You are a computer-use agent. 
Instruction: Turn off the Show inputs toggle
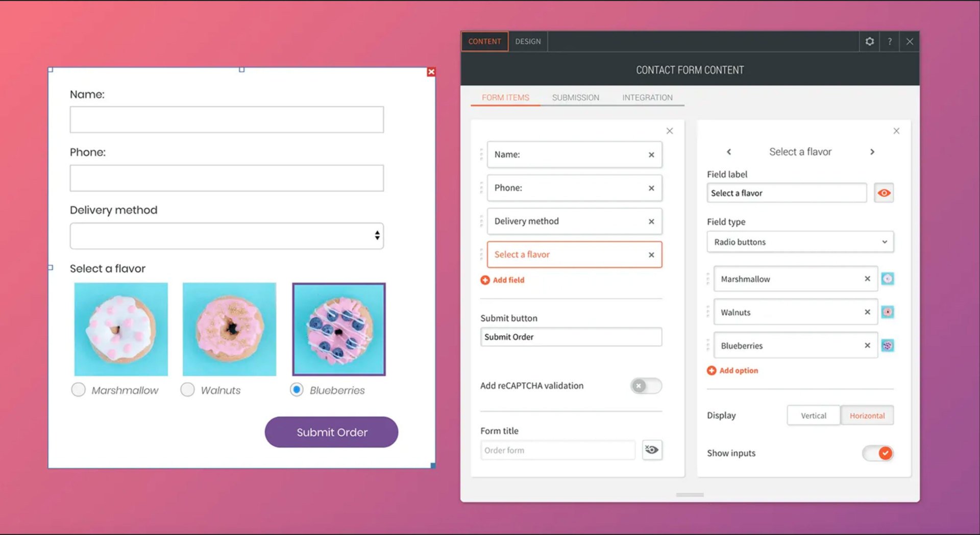pos(878,453)
